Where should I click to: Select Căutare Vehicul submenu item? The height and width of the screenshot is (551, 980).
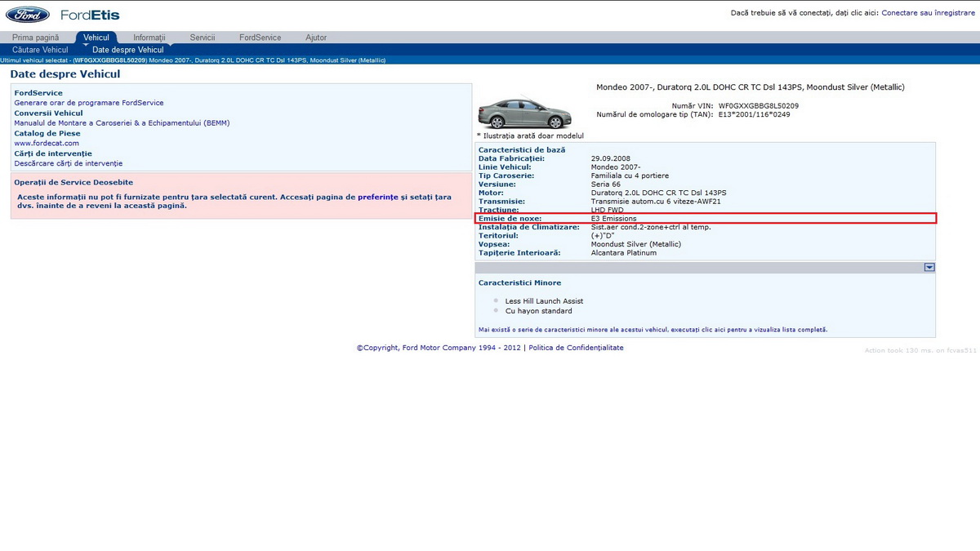tap(40, 50)
